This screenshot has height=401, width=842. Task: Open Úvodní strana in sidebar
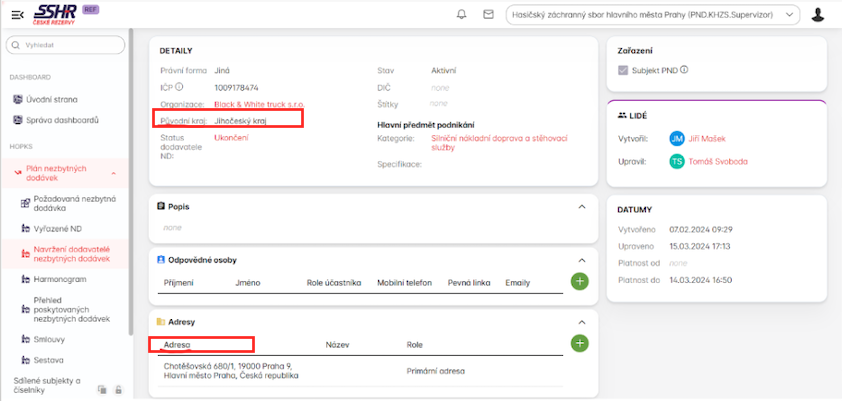pos(50,99)
